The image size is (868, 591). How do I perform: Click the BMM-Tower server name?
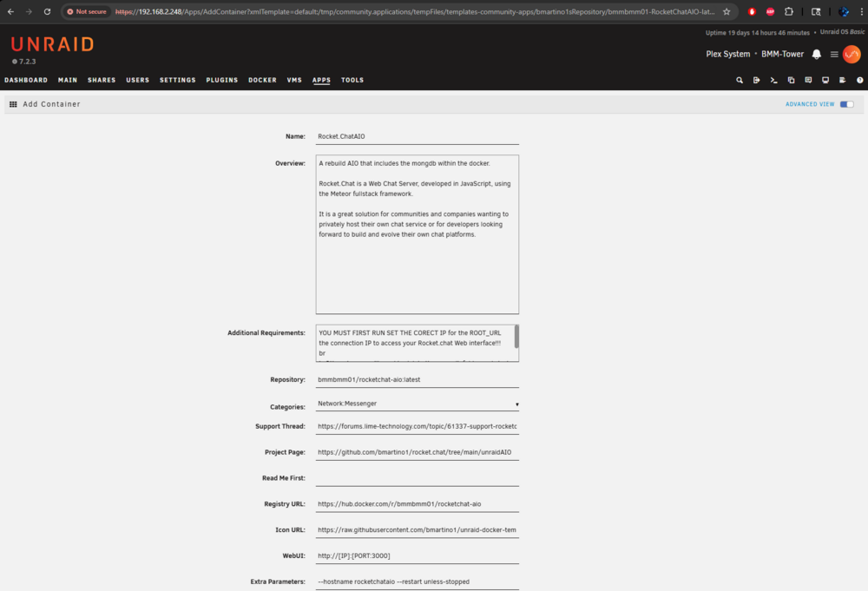pos(782,54)
